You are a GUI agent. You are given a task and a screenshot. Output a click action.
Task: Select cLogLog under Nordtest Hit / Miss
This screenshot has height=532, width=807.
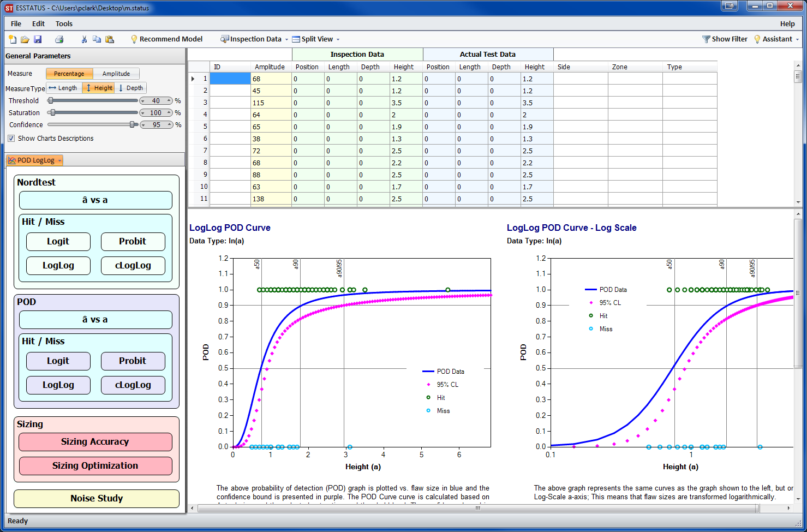pos(133,266)
